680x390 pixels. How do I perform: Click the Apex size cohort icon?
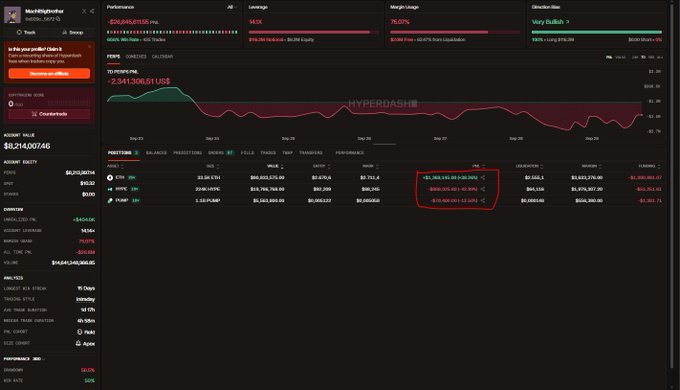click(78, 343)
